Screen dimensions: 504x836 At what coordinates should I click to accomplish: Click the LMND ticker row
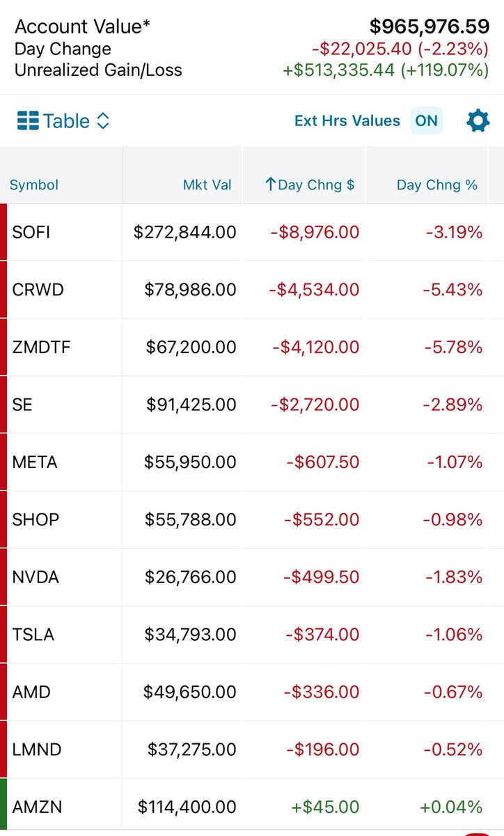(37, 750)
